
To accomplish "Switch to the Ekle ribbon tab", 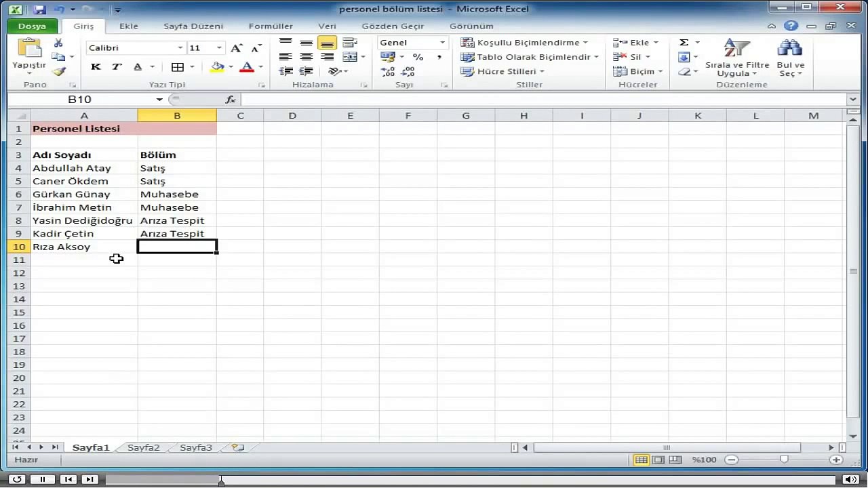I will click(128, 26).
